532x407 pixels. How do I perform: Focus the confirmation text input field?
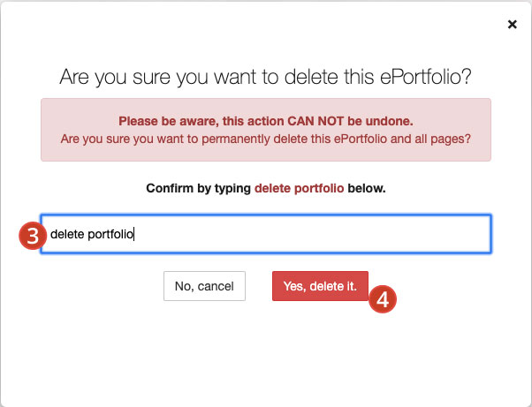(x=266, y=234)
